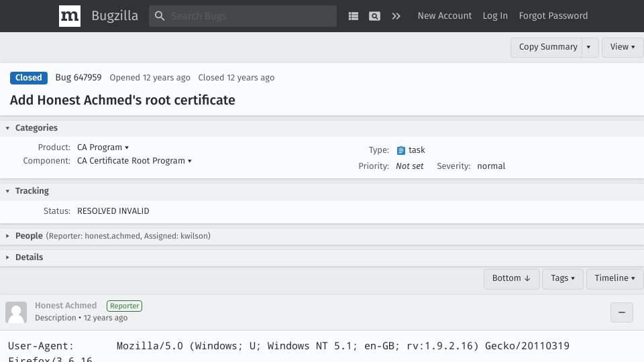644x362 pixels.
Task: Click the 'normal' severity value
Action: (x=491, y=166)
